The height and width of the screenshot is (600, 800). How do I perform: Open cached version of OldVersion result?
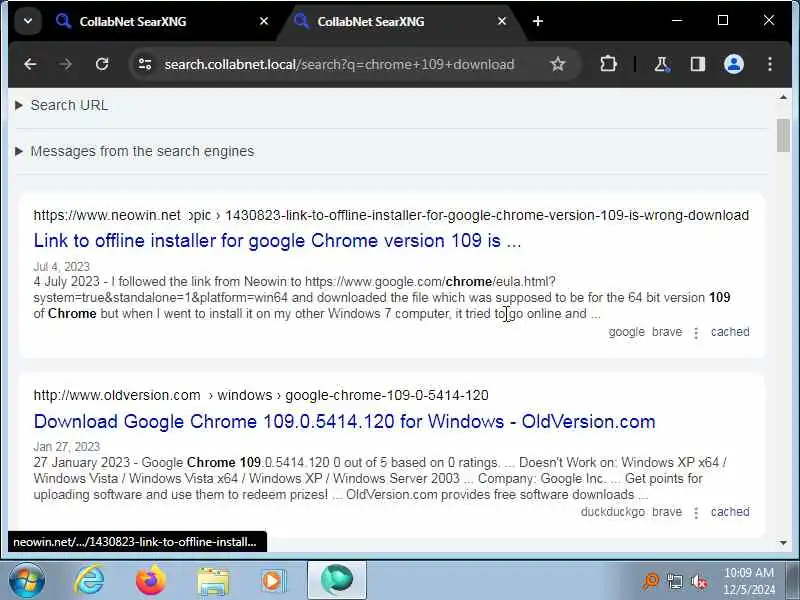[730, 512]
